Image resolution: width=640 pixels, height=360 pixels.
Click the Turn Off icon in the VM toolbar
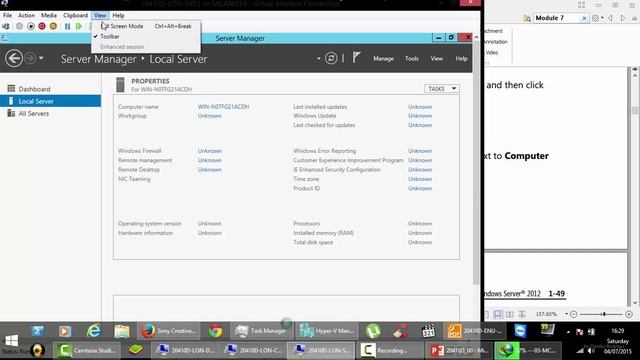(31, 27)
